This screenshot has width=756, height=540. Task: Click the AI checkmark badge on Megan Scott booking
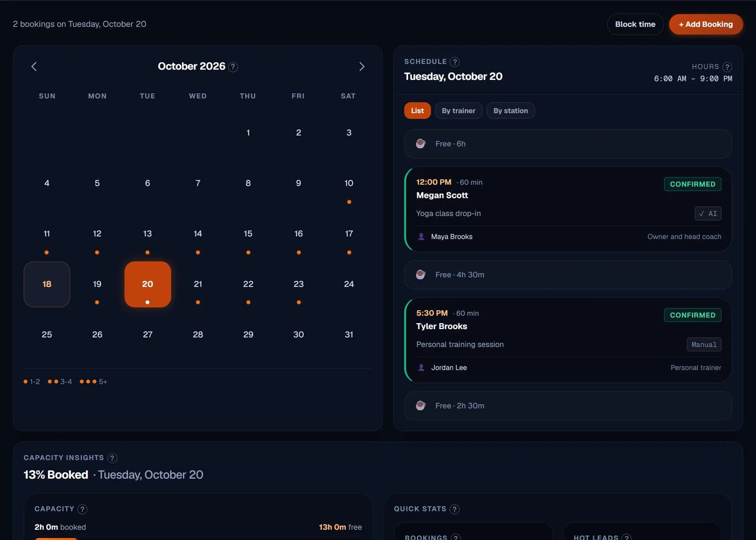708,214
